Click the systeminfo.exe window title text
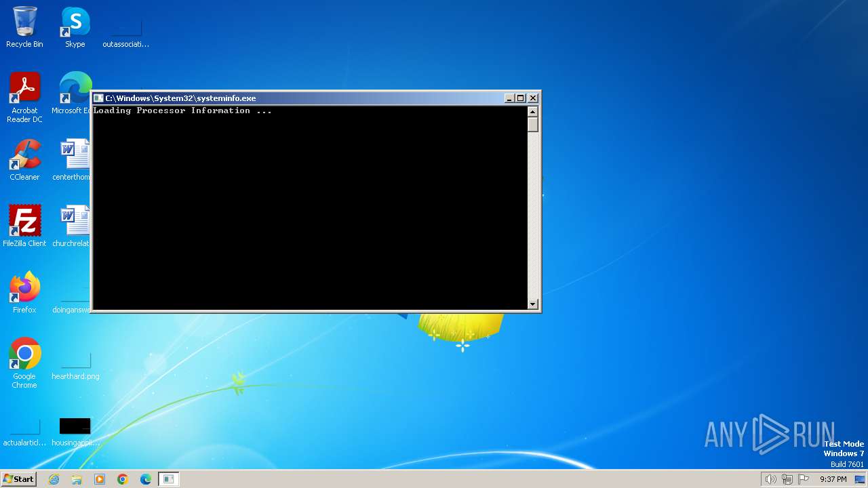This screenshot has width=868, height=488. point(180,98)
